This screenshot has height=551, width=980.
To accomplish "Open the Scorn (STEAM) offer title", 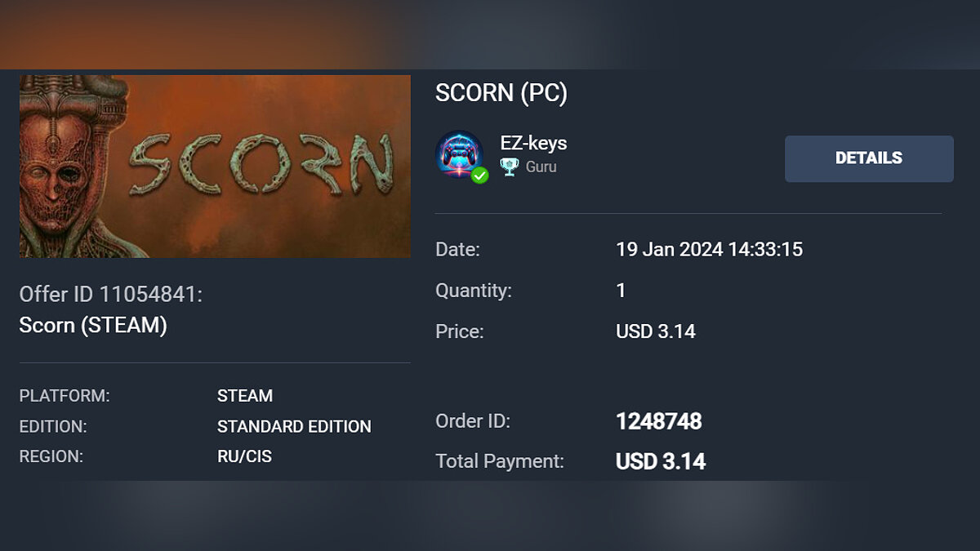I will click(x=93, y=325).
